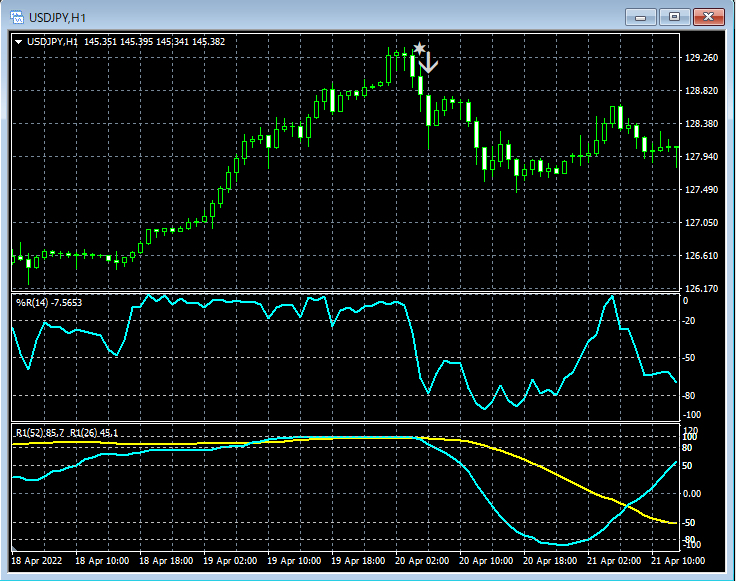Click the 120 level on R1 scale

691,430
